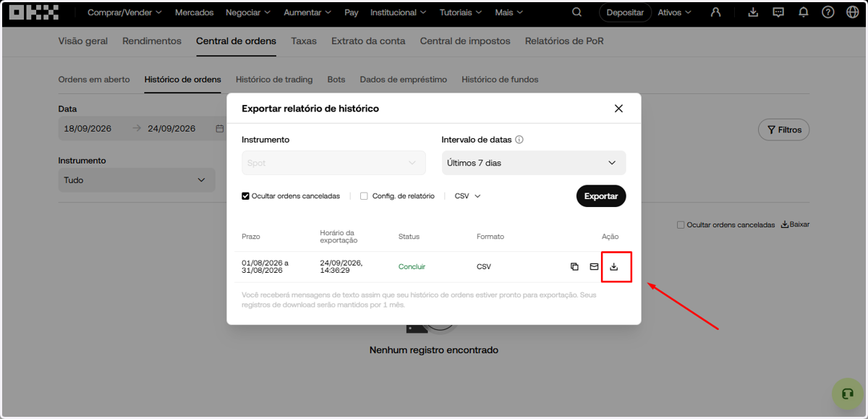Download the completed CSV report
This screenshot has width=868, height=419.
[x=614, y=267]
